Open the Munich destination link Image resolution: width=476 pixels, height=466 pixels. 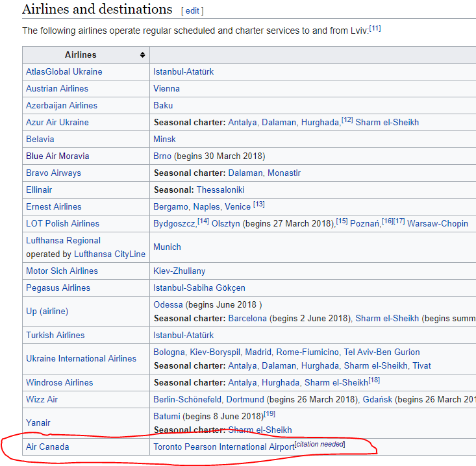(167, 247)
